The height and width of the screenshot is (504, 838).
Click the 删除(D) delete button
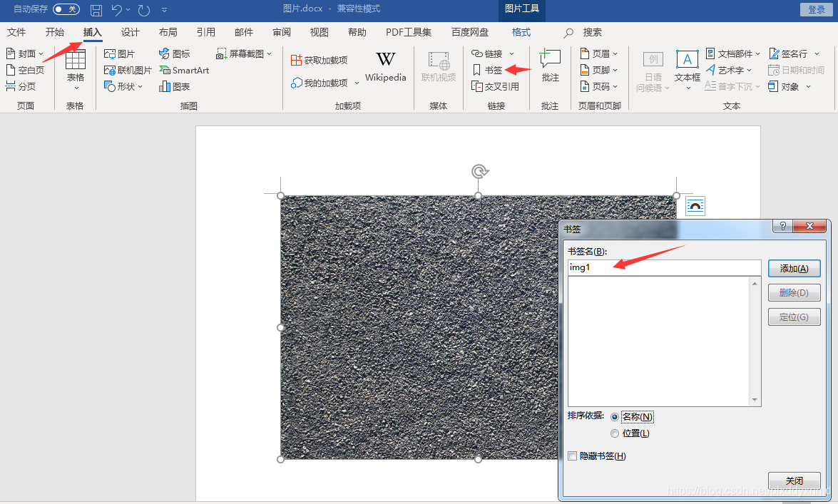tap(794, 292)
